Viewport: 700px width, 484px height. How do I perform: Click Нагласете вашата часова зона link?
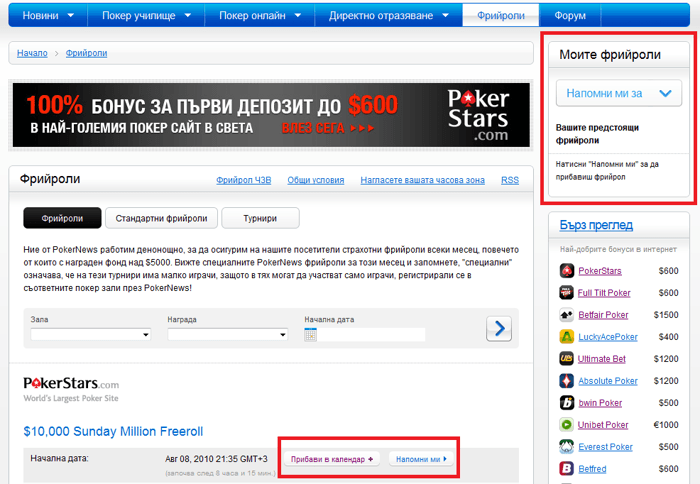pyautogui.click(x=422, y=180)
